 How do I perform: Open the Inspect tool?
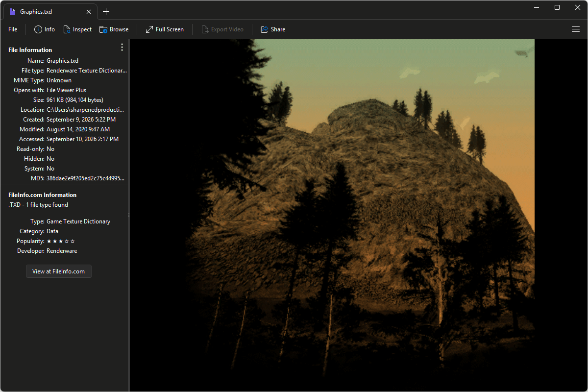click(77, 29)
